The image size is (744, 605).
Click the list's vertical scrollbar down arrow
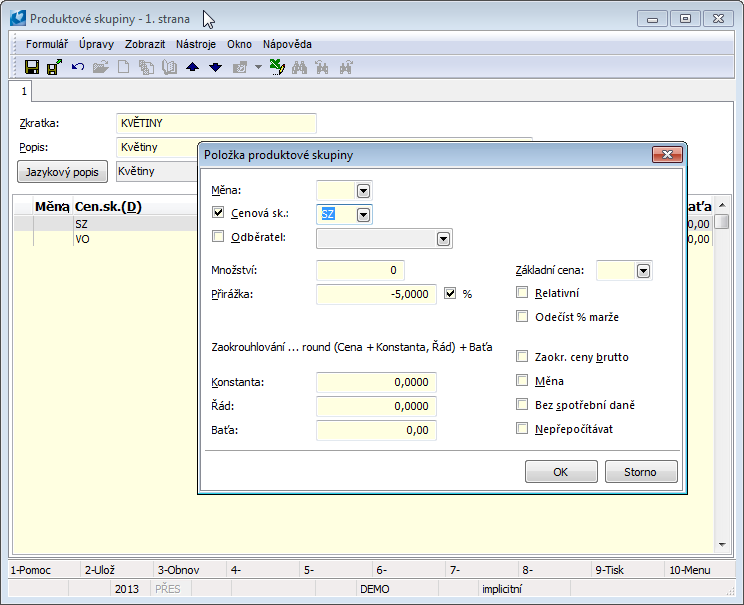[721, 545]
